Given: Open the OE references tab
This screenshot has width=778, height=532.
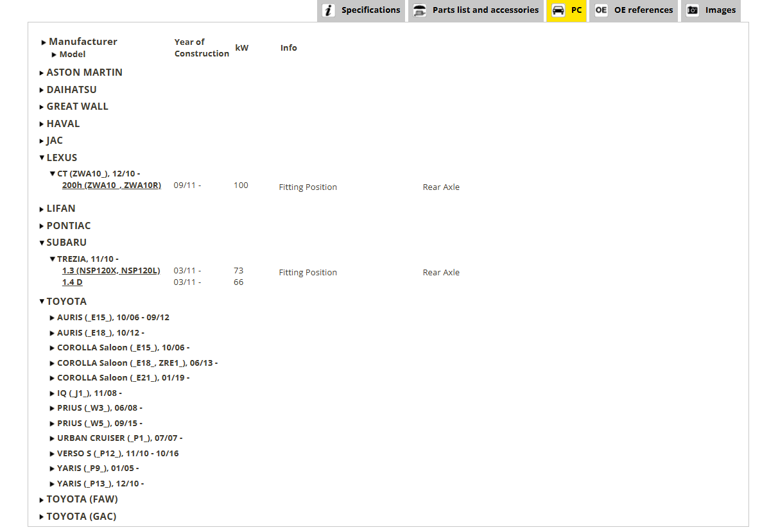Looking at the screenshot, I should point(634,10).
